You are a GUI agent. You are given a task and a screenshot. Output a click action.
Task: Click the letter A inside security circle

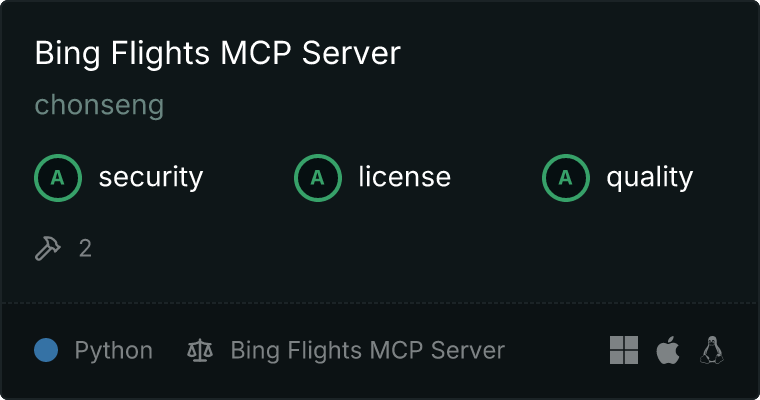[x=58, y=178]
